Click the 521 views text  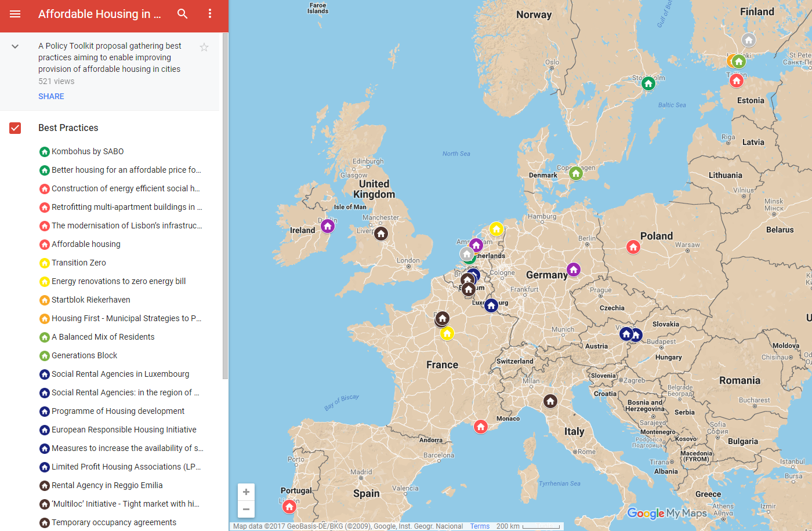pyautogui.click(x=56, y=81)
